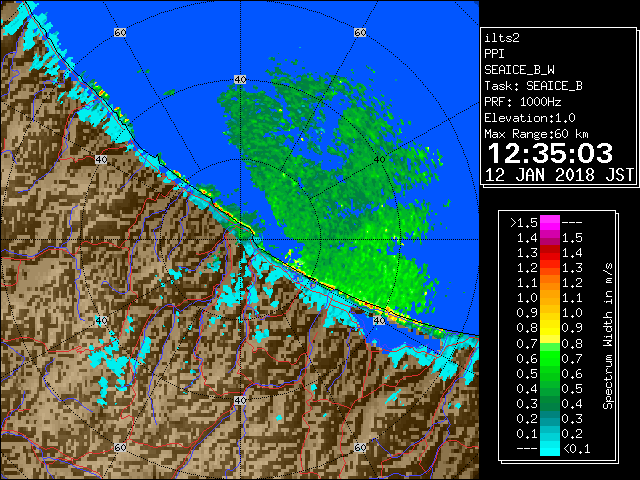Pick the cyan <0.1 legend swatch
This screenshot has height=480, width=640.
click(x=550, y=449)
